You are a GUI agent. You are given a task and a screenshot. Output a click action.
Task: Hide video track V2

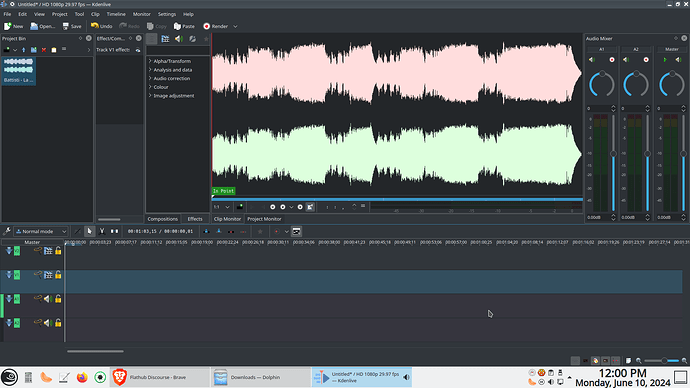48,251
